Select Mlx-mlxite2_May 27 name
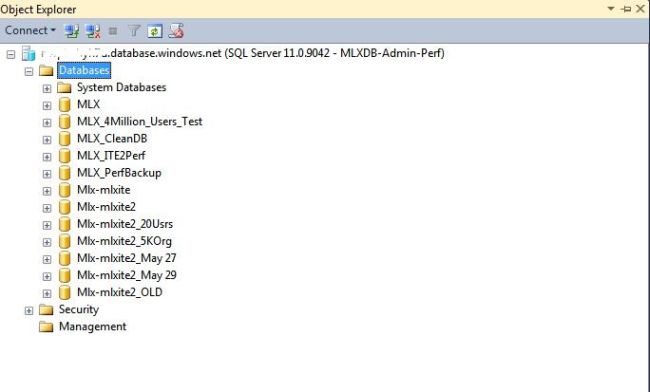The image size is (650, 392). (x=126, y=258)
